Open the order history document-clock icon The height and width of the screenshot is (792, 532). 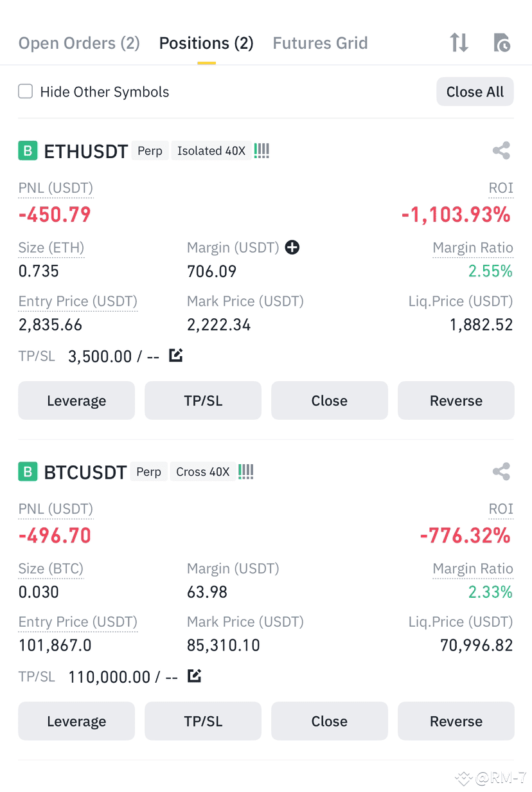pyautogui.click(x=501, y=43)
